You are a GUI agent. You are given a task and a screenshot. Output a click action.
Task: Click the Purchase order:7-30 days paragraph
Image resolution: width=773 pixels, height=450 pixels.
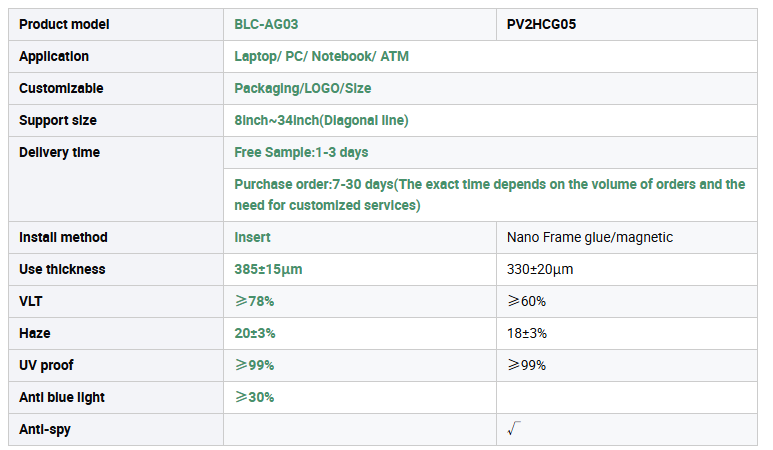[x=489, y=194]
